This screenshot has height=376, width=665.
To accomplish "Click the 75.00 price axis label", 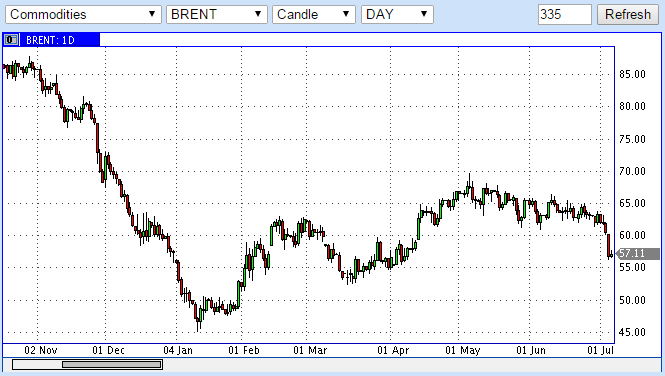I will [x=632, y=139].
